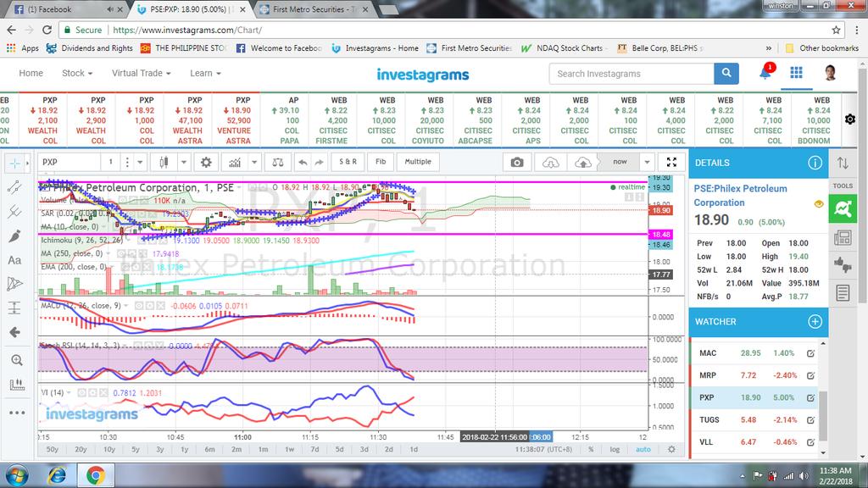Open Dividends and Rights bookmark
The height and width of the screenshot is (488, 868).
pyautogui.click(x=90, y=48)
